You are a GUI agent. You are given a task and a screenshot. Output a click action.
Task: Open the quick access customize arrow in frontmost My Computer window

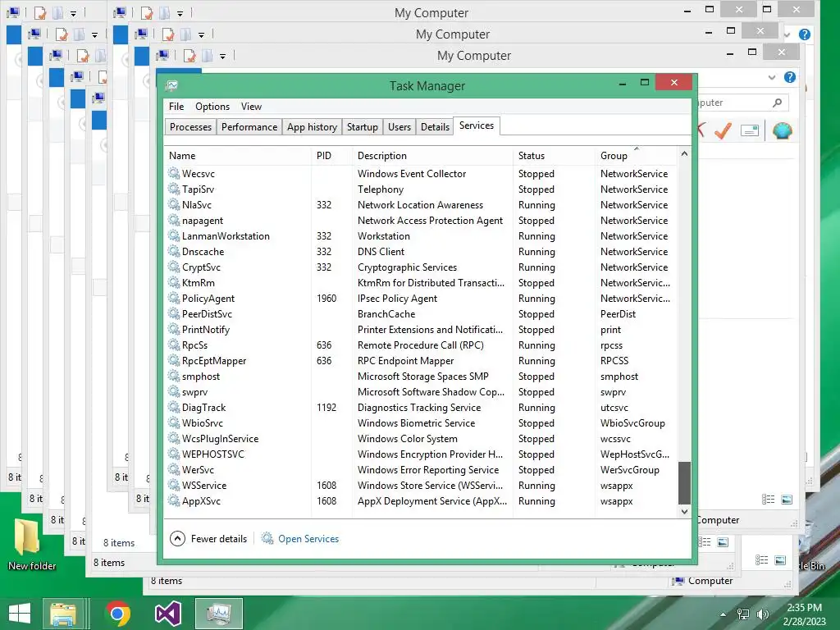tap(222, 56)
